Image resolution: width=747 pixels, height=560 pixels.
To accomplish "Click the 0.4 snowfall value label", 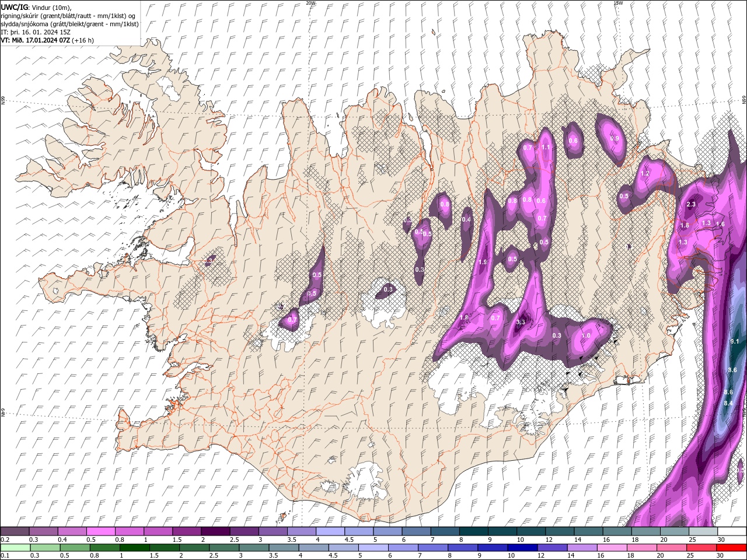I will 466,219.
